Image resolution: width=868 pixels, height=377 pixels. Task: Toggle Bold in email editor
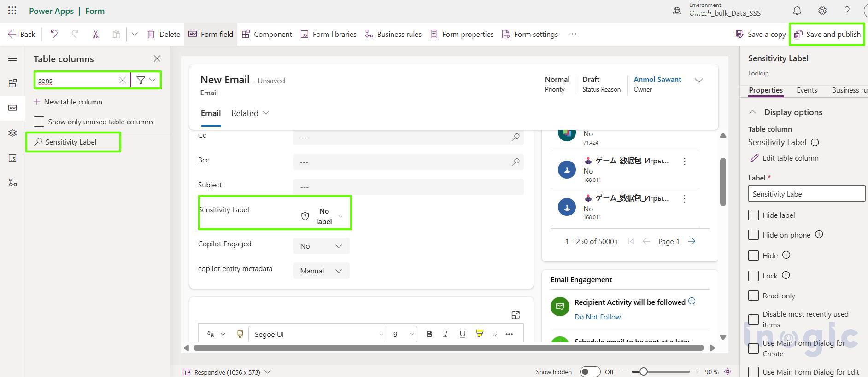(x=429, y=334)
